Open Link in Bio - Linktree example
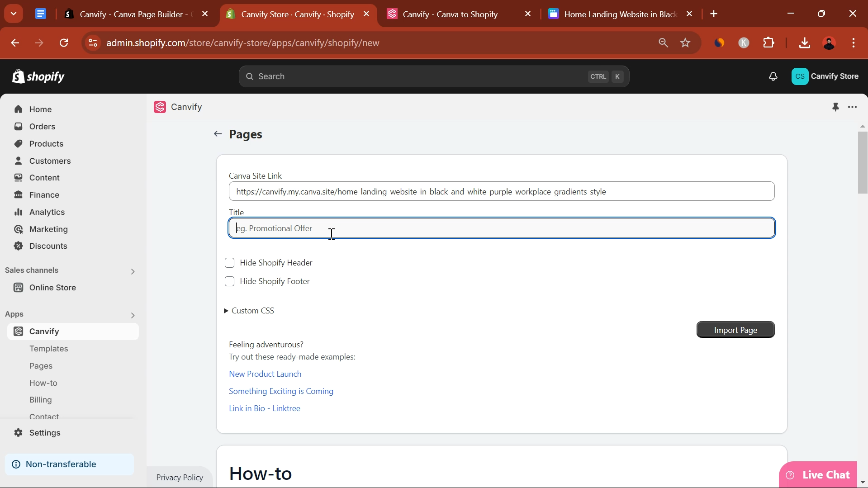 click(x=265, y=408)
